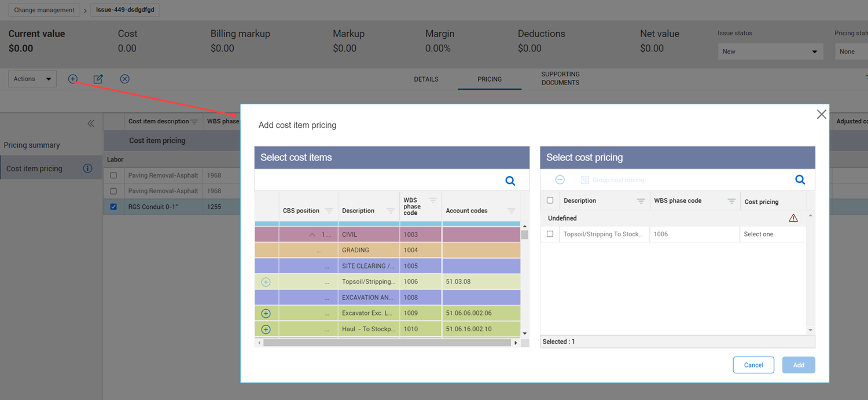This screenshot has width=868, height=400.
Task: Add Excavator row with its plus icon
Action: (266, 313)
